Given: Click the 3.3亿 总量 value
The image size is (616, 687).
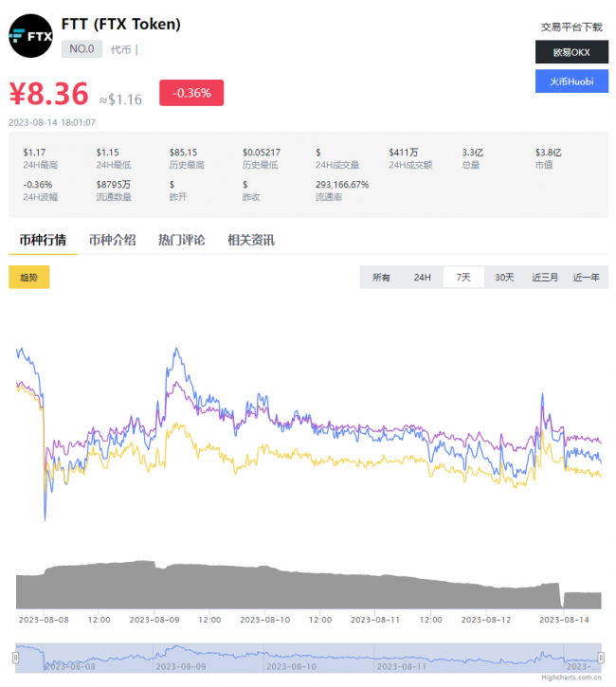Looking at the screenshot, I should pos(472,153).
